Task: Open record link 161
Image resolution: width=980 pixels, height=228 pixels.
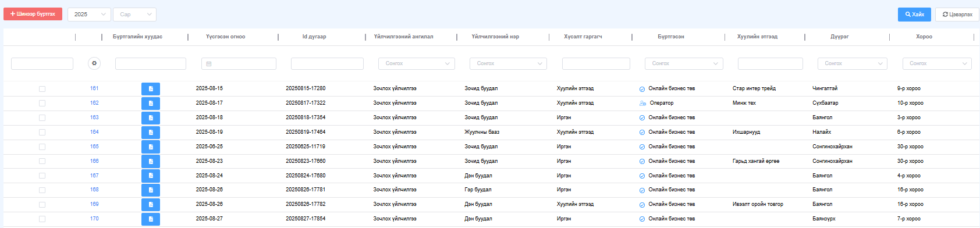Action: (x=94, y=88)
